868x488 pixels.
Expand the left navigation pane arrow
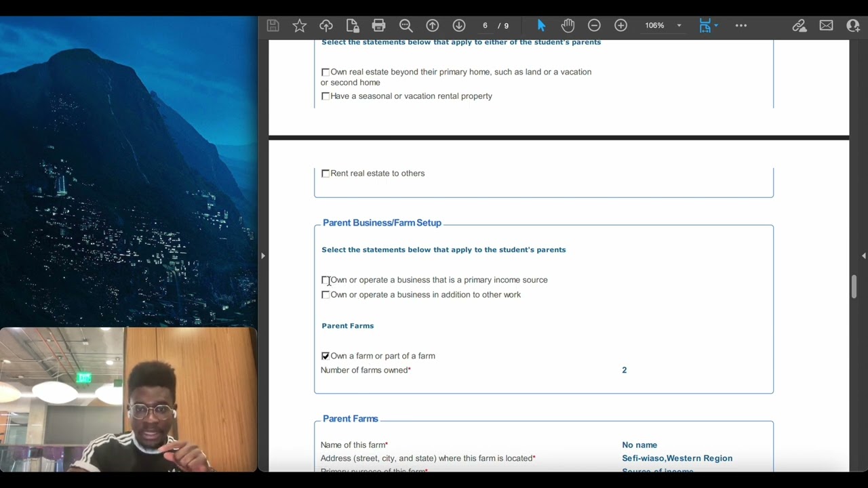(263, 256)
